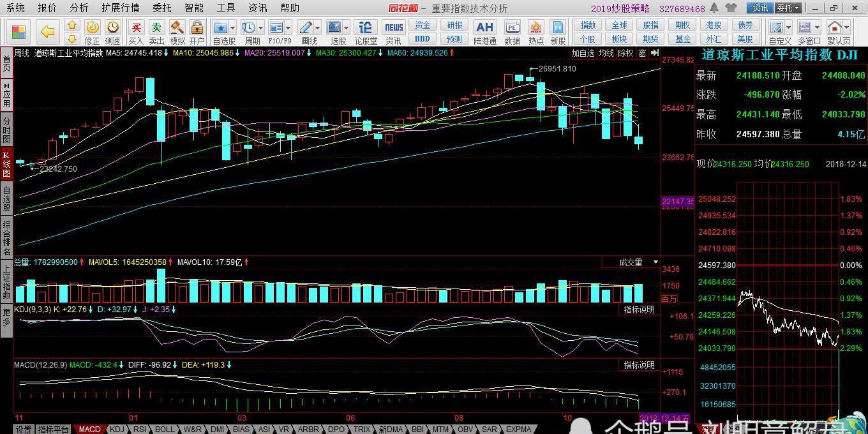Switch to the RSI indicator tab
The height and width of the screenshot is (434, 868).
pos(140,430)
